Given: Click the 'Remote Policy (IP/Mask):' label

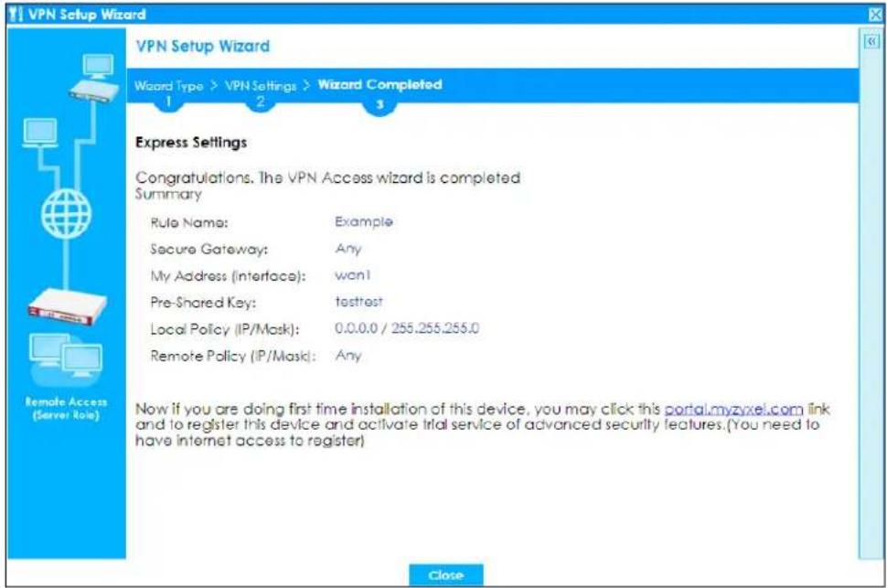Looking at the screenshot, I should (232, 356).
